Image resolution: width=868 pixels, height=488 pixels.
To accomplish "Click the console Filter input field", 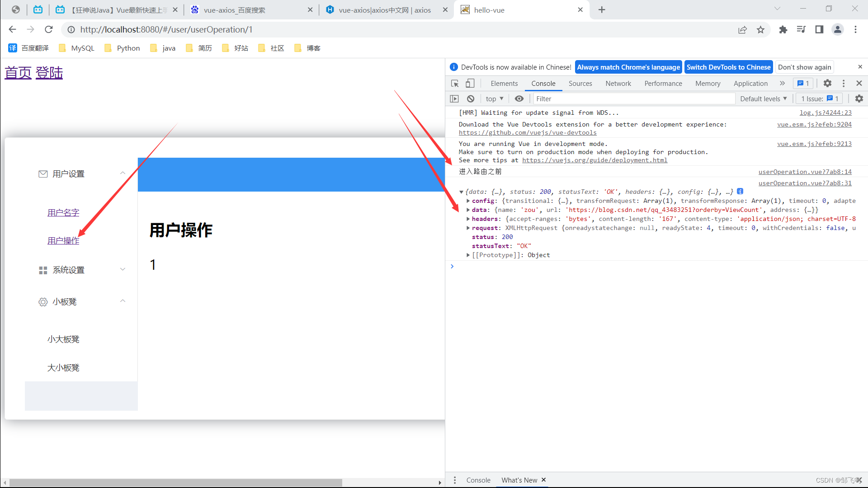I will point(633,99).
